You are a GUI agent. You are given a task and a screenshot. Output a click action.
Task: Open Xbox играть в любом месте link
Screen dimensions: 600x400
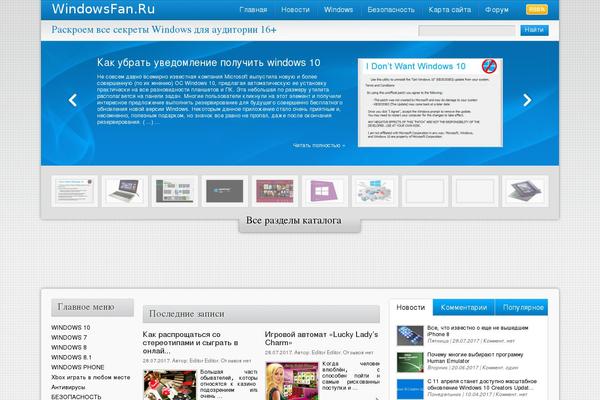point(91,377)
